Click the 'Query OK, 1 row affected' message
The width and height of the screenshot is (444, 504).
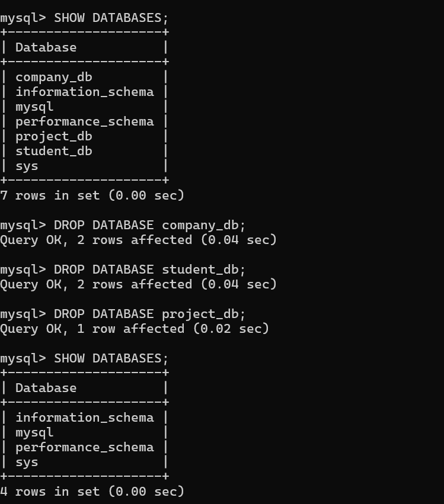[134, 329]
